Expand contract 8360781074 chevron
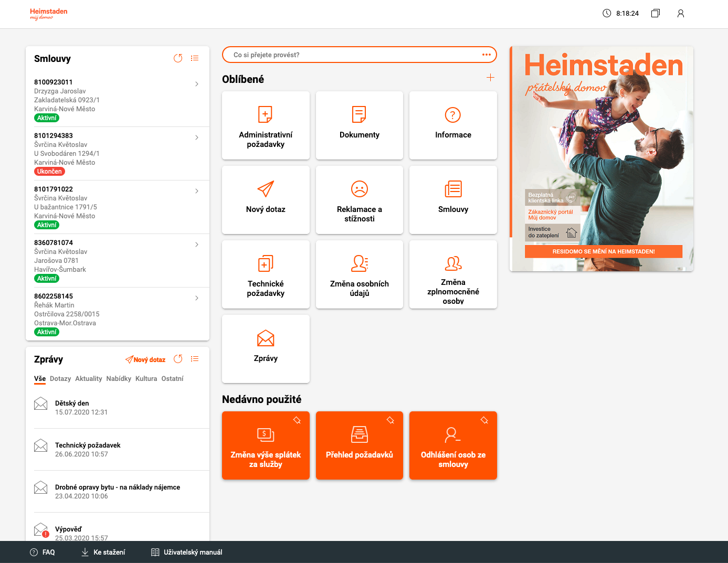728x563 pixels. pyautogui.click(x=197, y=245)
